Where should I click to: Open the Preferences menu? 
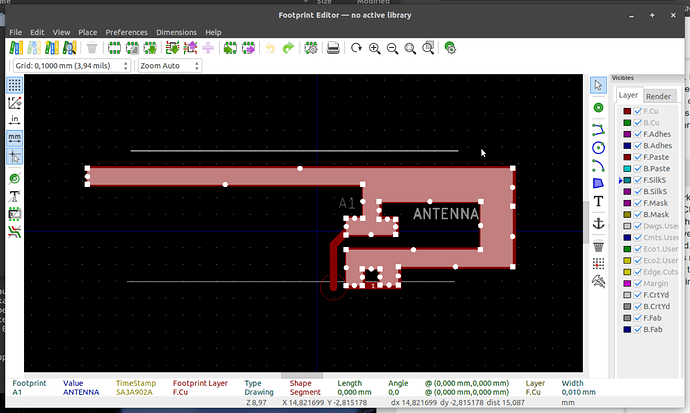126,32
